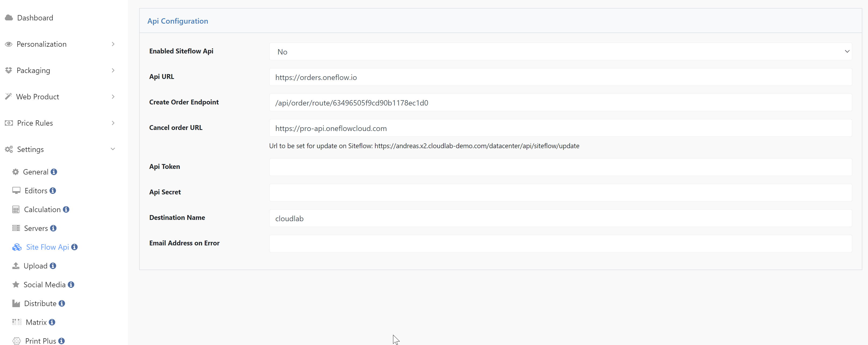868x345 pixels.
Task: Click into the Api Token field
Action: 560,167
